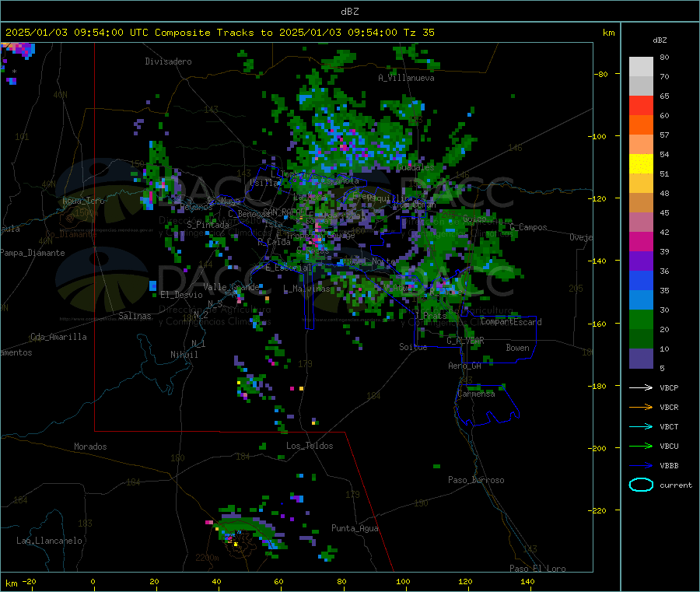Click the 'Valle_Grande' map label
Viewport: 700px width, 592px height.
pyautogui.click(x=231, y=287)
